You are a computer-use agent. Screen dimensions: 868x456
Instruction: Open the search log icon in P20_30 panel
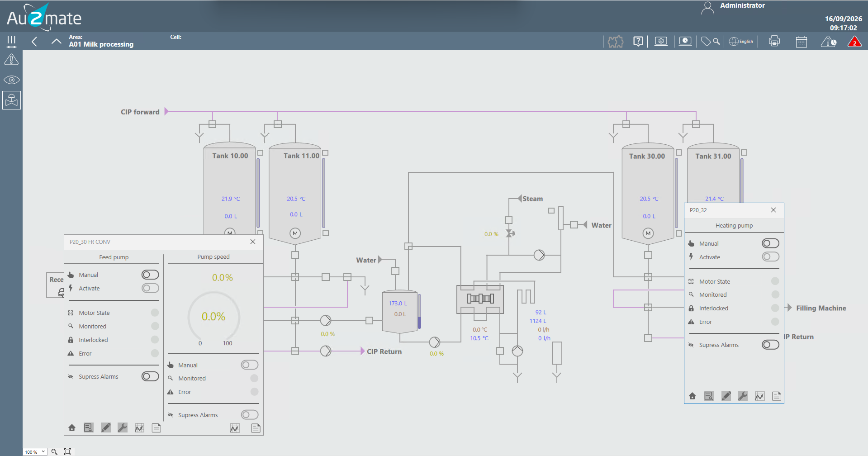click(x=89, y=427)
